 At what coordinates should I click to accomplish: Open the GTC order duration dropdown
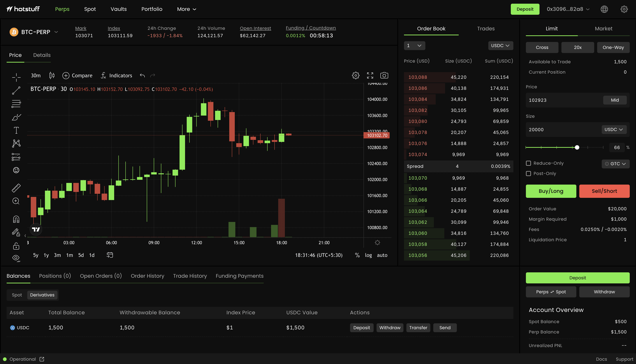(x=616, y=164)
